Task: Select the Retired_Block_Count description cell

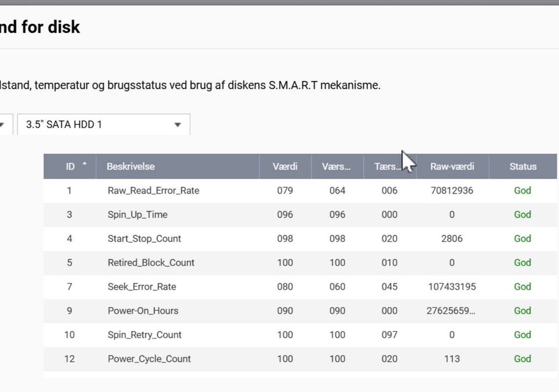Action: click(x=151, y=263)
